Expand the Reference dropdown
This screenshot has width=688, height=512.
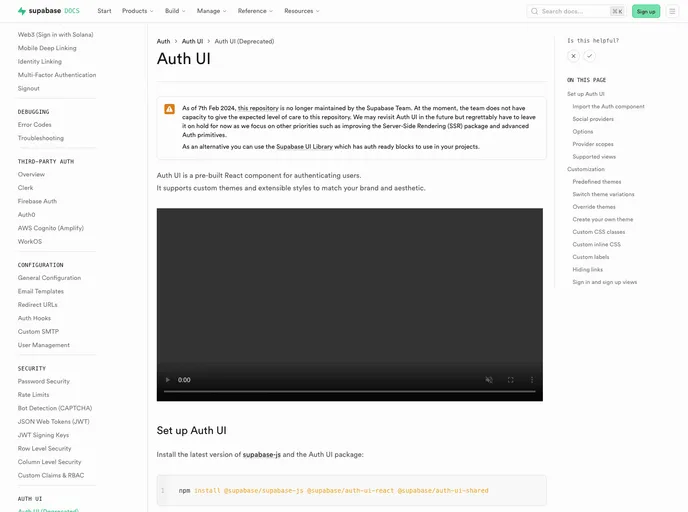[x=255, y=11]
